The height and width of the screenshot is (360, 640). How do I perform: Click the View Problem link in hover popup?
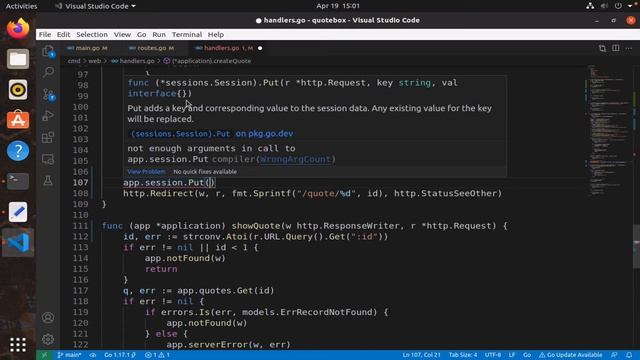click(146, 172)
